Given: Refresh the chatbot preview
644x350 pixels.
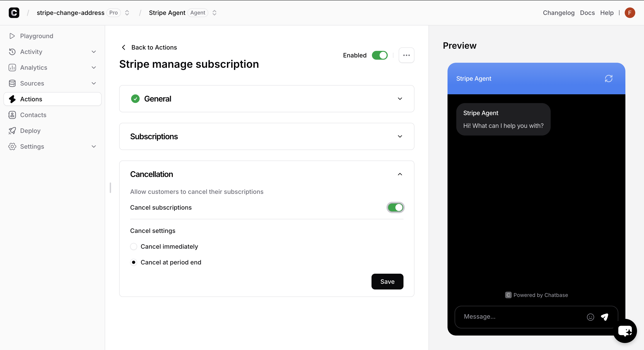Looking at the screenshot, I should pos(609,78).
